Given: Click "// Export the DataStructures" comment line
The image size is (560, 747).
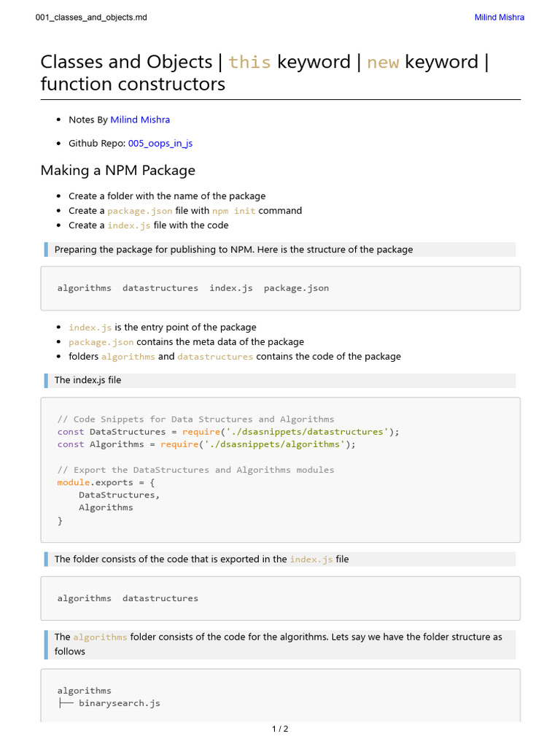Looking at the screenshot, I should point(195,470).
